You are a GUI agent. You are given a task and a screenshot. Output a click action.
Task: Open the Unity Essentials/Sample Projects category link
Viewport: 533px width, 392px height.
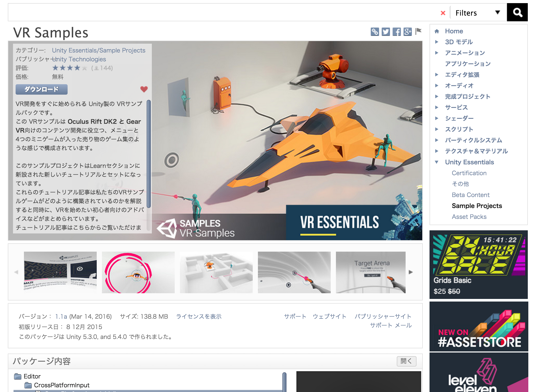tap(99, 50)
